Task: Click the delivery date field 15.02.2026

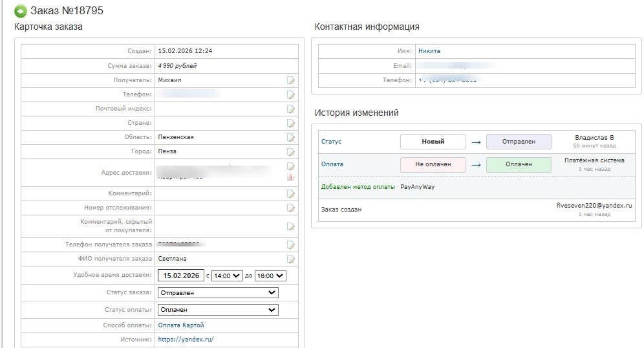Action: point(181,276)
